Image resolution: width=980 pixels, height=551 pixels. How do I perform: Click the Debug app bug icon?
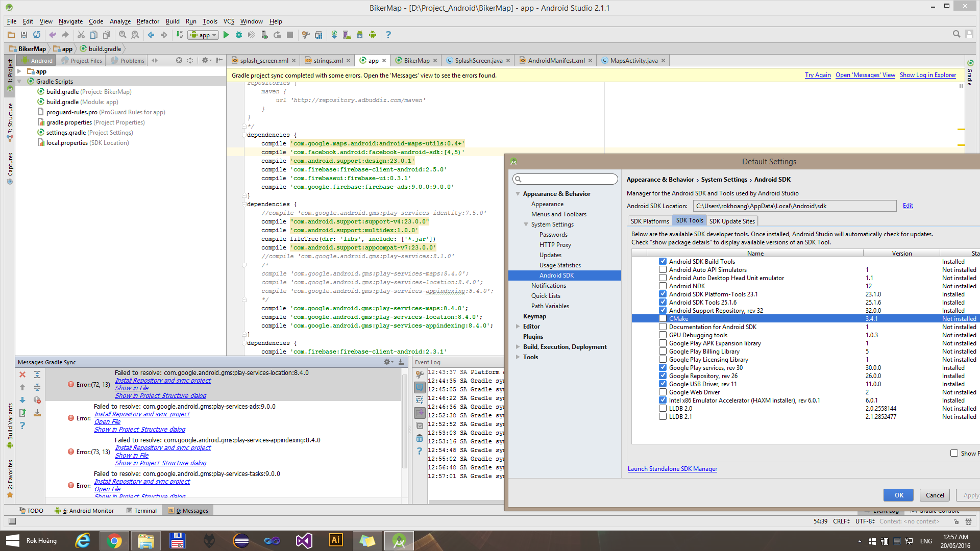tap(239, 35)
